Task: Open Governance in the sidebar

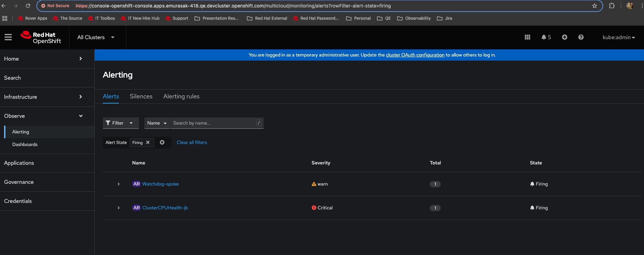Action: [47, 182]
